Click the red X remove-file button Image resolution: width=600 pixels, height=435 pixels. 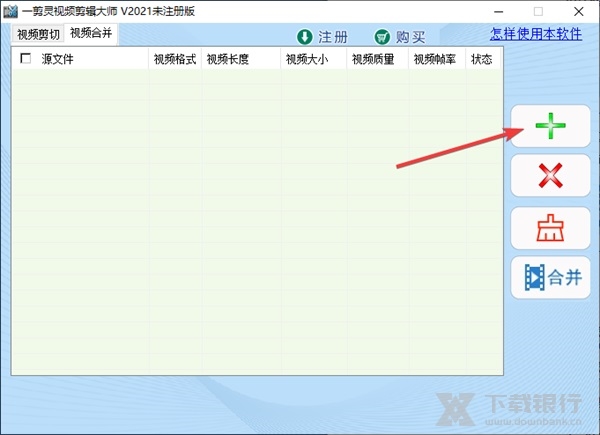550,176
